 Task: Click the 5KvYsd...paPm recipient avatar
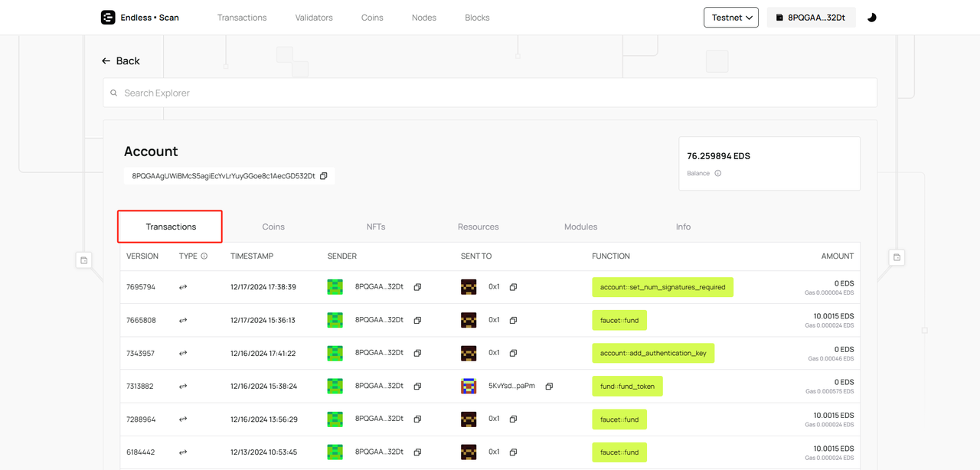pyautogui.click(x=469, y=386)
